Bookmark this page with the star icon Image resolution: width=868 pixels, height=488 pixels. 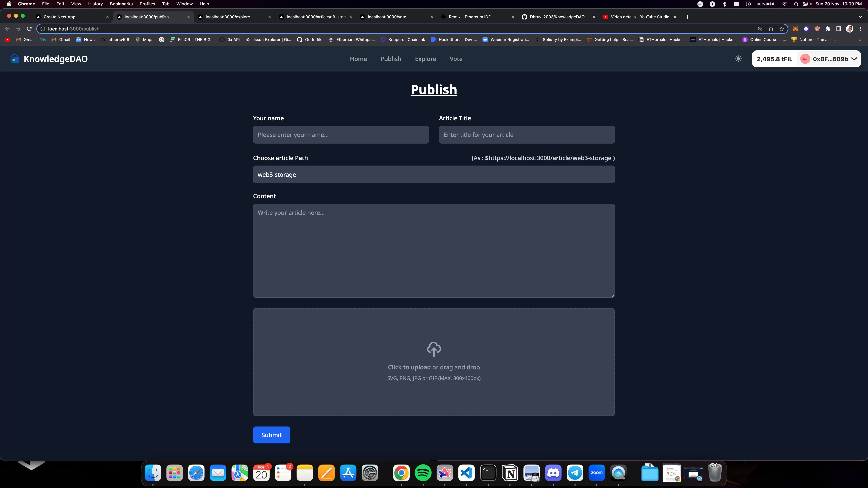tap(782, 29)
